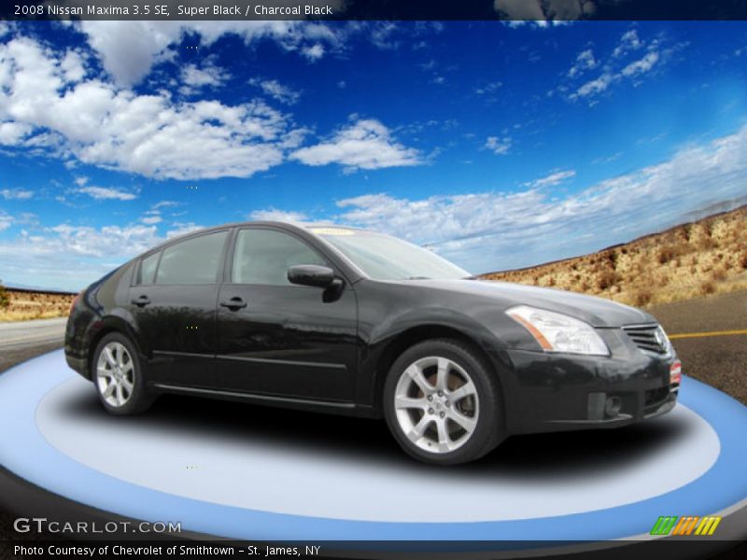Viewport: 747px width, 560px height.
Task: Click the front door handle
Action: click(x=233, y=303)
